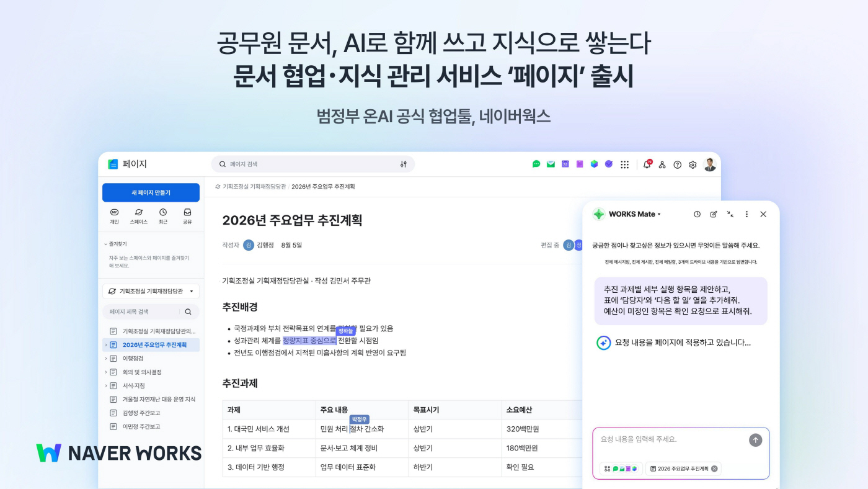This screenshot has height=489, width=868.
Task: Open the 기획조정실 기획재정담당관 space dropdown
Action: tap(151, 291)
